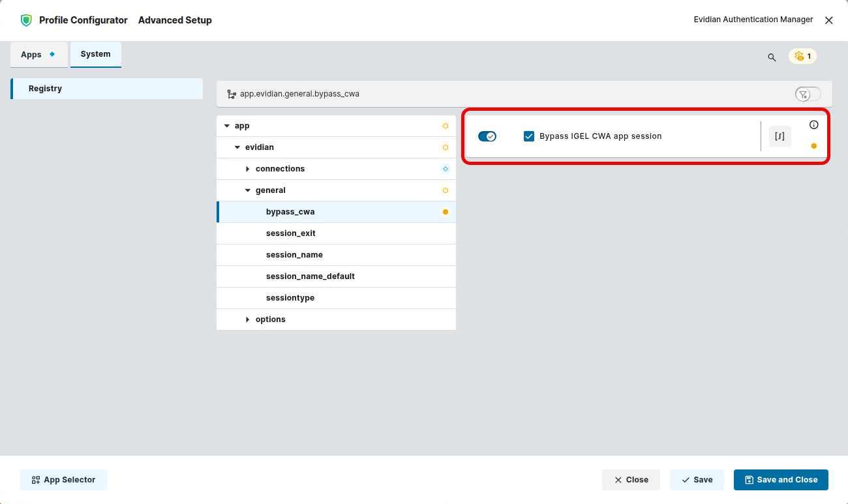Click the registry tree path icon
Screen dimensions: 848x504
pyautogui.click(x=232, y=94)
